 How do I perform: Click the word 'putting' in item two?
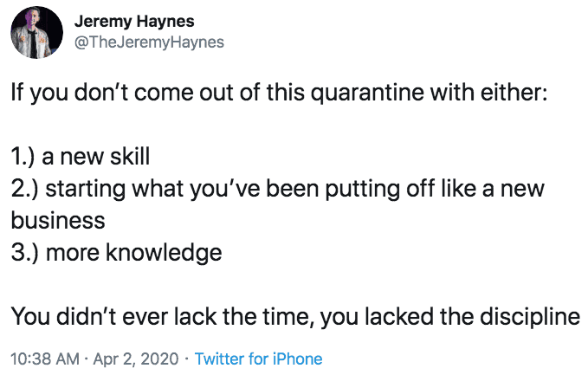362,189
